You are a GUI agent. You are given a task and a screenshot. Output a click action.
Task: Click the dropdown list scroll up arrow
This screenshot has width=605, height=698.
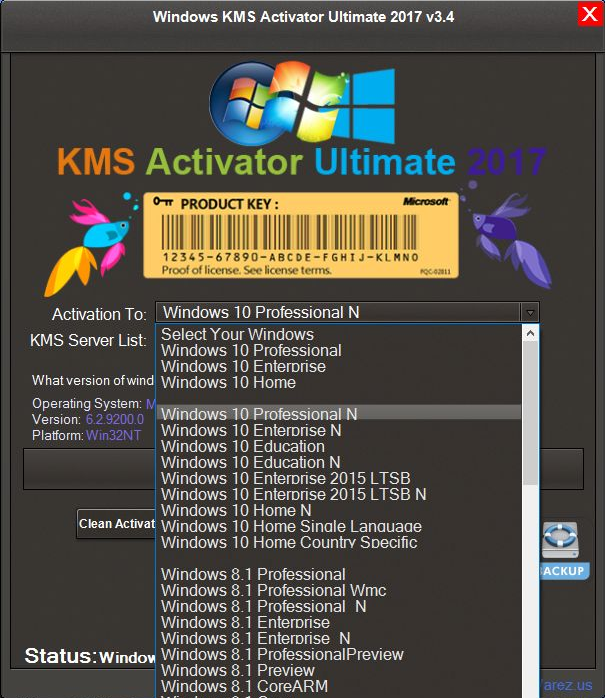(x=530, y=333)
